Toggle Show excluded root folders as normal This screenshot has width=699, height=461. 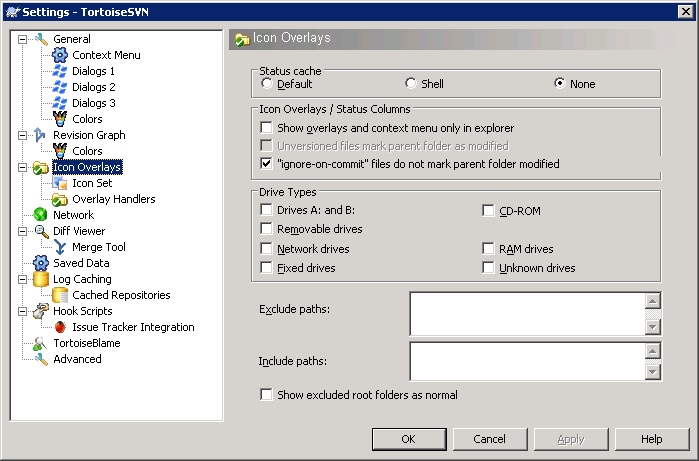coord(266,395)
